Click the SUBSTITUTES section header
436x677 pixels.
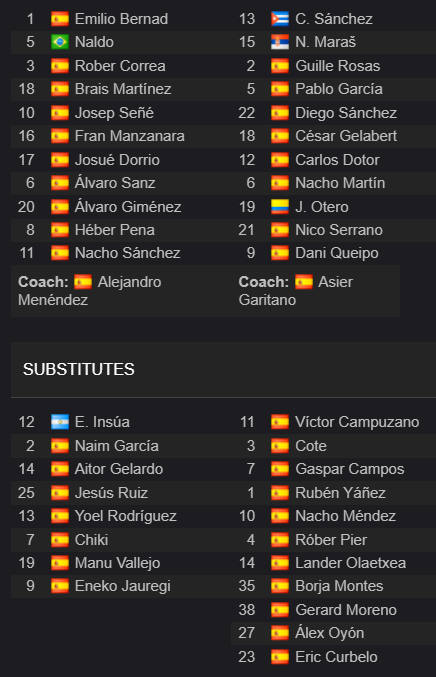pos(79,369)
